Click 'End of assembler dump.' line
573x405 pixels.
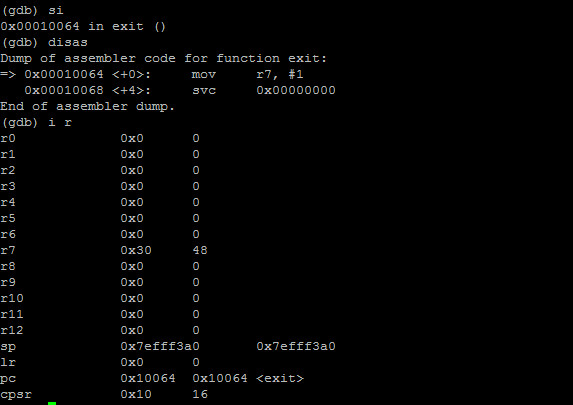(88, 106)
